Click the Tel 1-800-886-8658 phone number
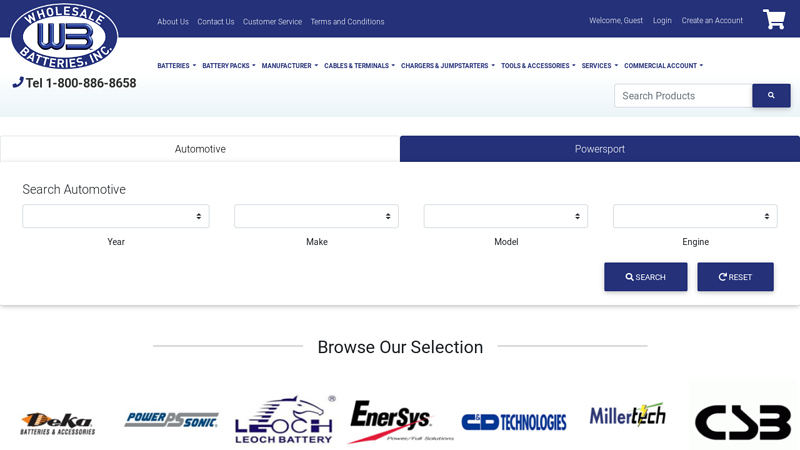800x450 pixels. 81,83
